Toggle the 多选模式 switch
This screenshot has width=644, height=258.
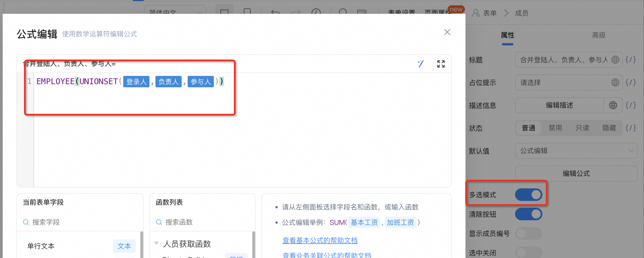tap(529, 195)
